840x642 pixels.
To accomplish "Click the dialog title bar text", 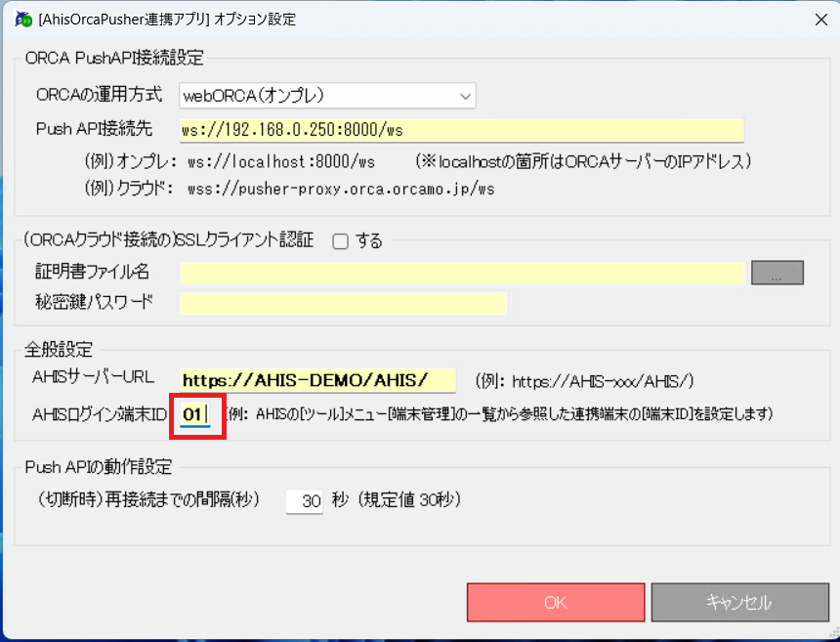I will [x=166, y=19].
